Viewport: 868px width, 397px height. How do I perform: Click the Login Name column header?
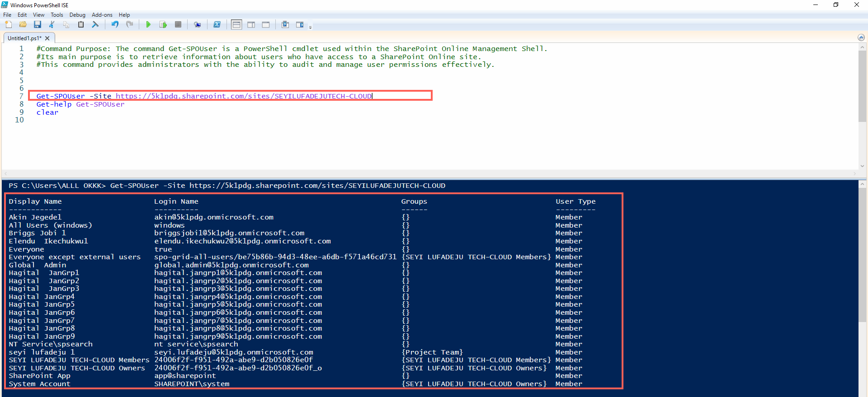tap(176, 201)
